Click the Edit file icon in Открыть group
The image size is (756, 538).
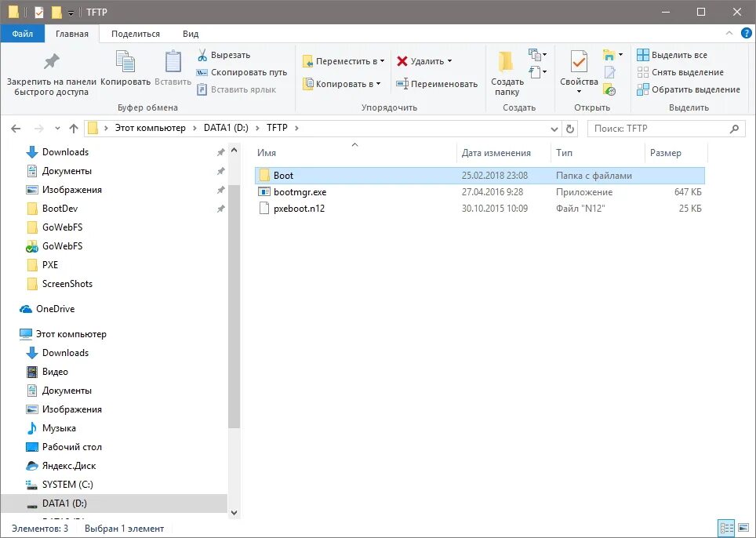pos(610,72)
